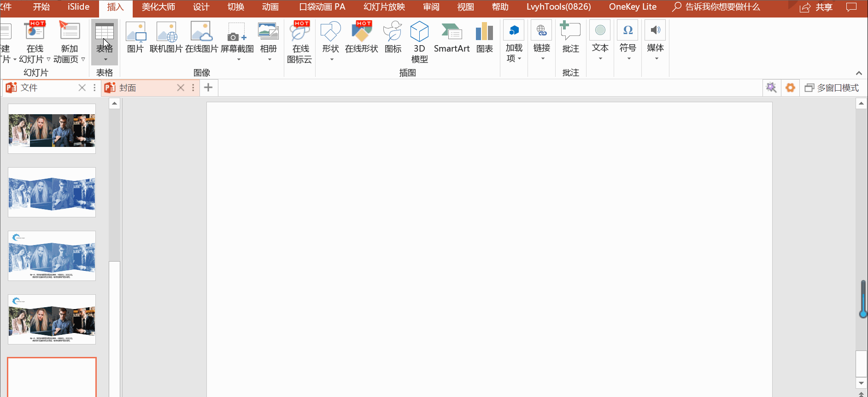Viewport: 868px width, 397px height.
Task: Open the iSlide ribbon tab
Action: 78,7
